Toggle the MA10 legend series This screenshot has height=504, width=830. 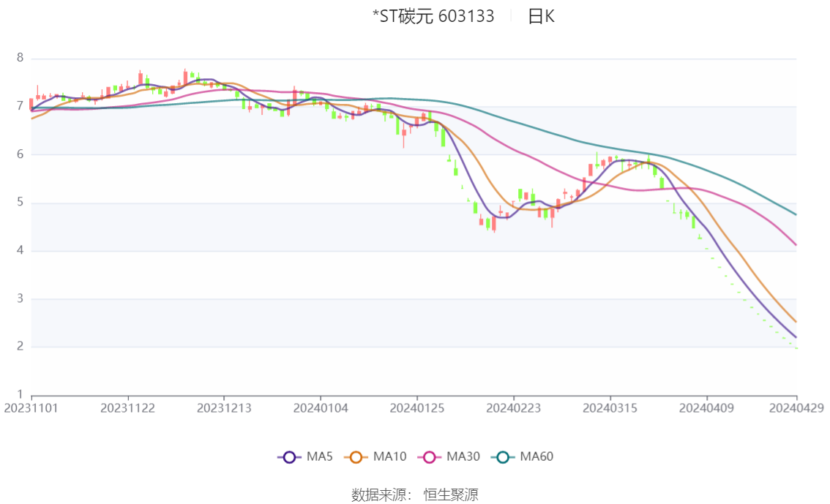pos(375,457)
